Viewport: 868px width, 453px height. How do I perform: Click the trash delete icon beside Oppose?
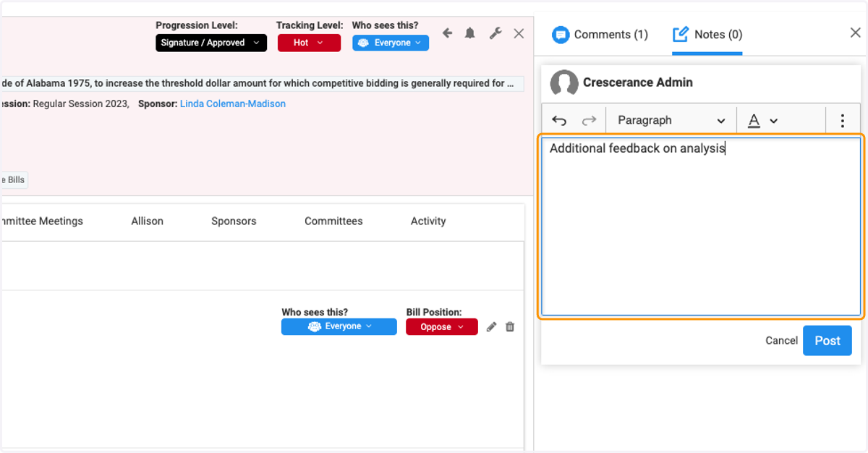coord(510,327)
